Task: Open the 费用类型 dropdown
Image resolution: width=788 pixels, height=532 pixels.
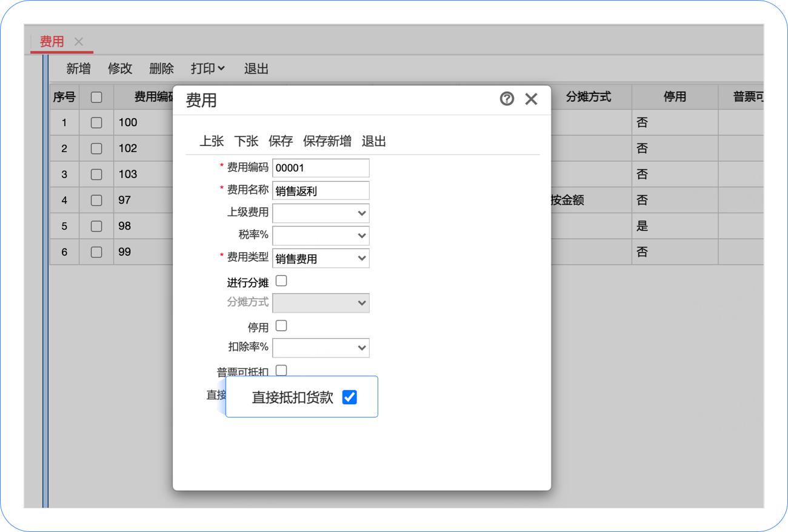Action: point(321,258)
